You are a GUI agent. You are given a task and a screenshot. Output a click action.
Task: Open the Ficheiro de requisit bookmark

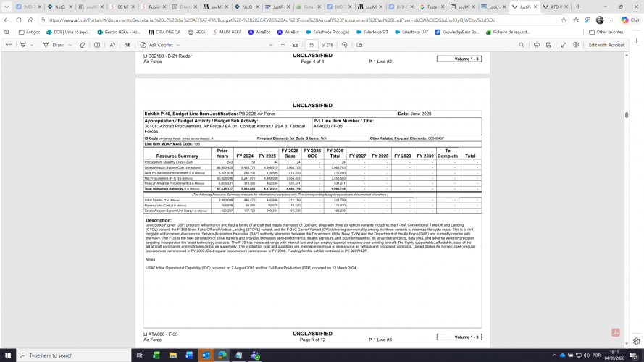(508, 32)
